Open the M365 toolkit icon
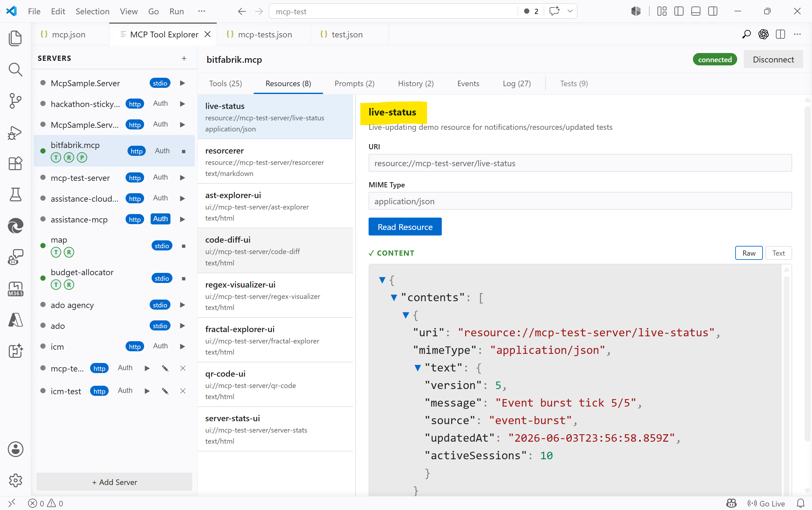The image size is (812, 510). (15, 289)
